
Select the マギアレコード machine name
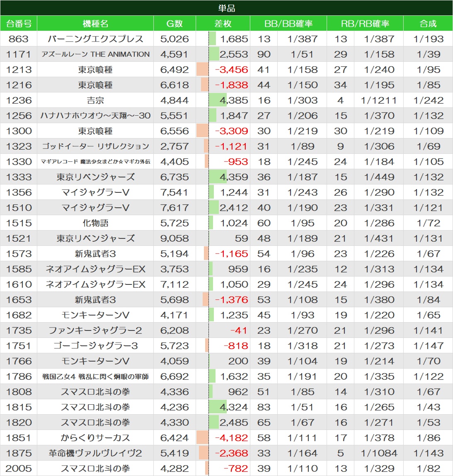(x=95, y=162)
